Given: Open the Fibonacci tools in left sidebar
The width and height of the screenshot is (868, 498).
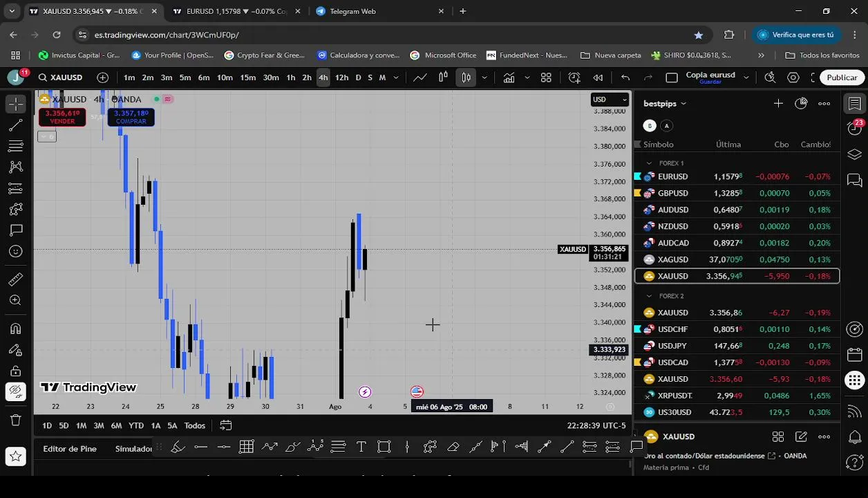Looking at the screenshot, I should coord(16,146).
